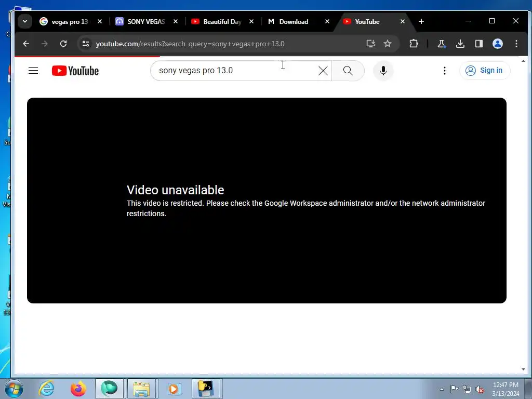Open the Chrome three-dot menu
Image resolution: width=532 pixels, height=399 pixels.
tap(516, 44)
